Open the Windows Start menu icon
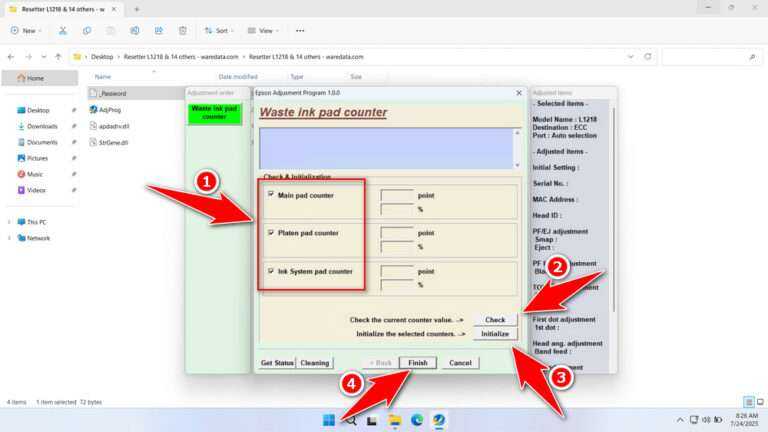Viewport: 768px width, 432px height. [329, 420]
